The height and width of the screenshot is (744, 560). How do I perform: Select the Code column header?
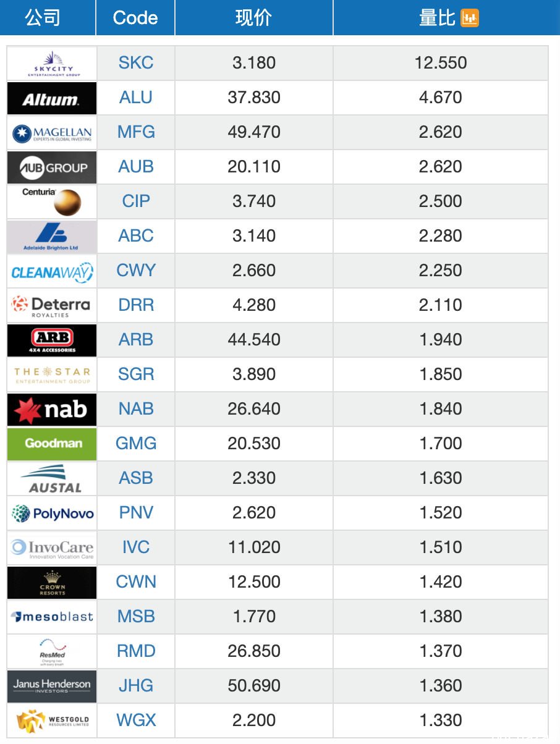point(135,18)
